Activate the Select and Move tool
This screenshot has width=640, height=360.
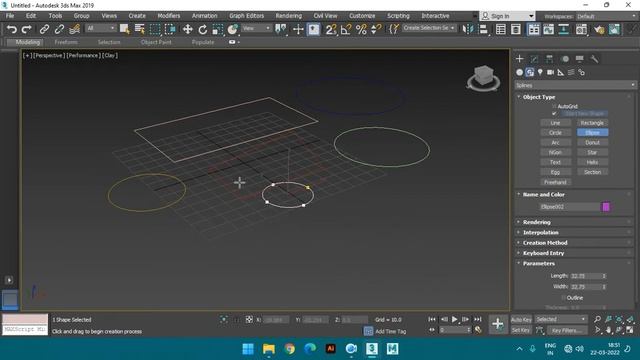(x=188, y=29)
